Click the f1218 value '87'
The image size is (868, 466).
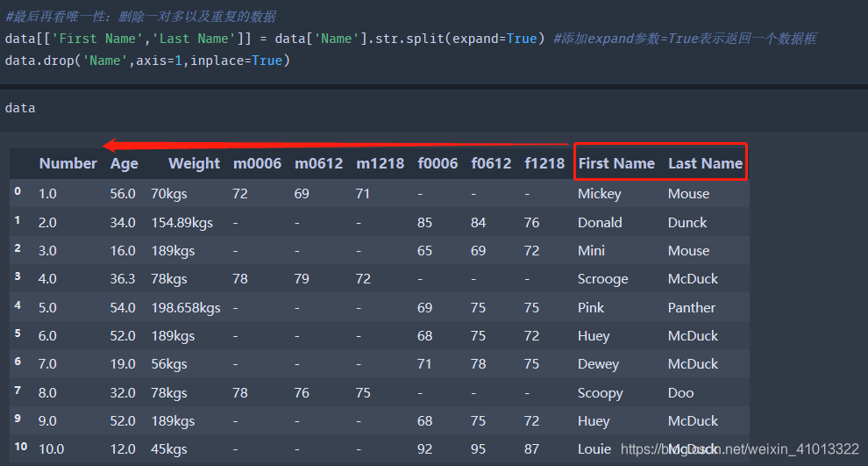531,449
